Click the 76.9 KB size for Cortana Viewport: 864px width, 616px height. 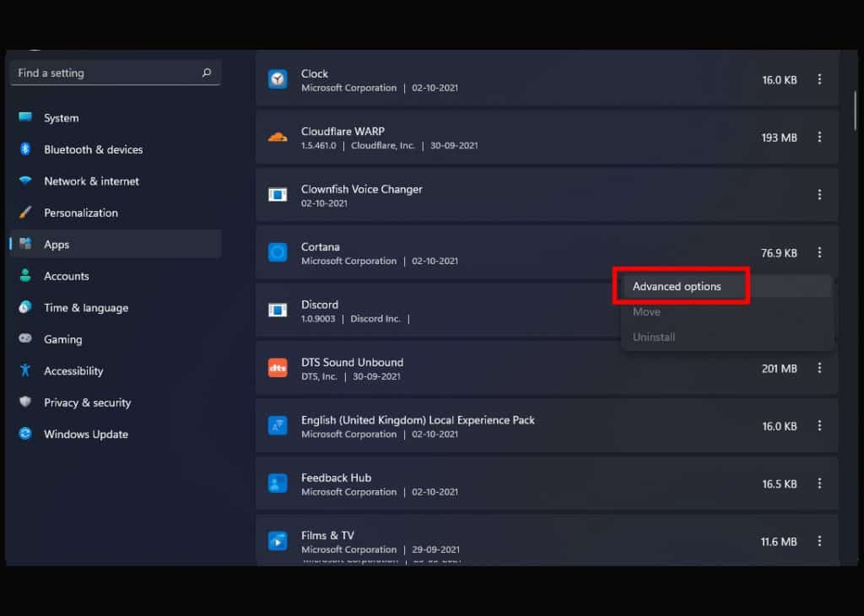pyautogui.click(x=779, y=253)
